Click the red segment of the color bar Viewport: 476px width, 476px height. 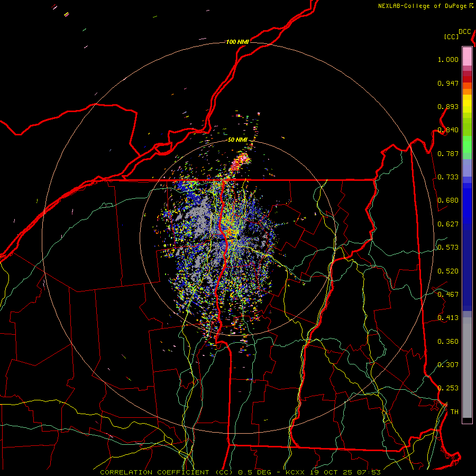click(467, 79)
